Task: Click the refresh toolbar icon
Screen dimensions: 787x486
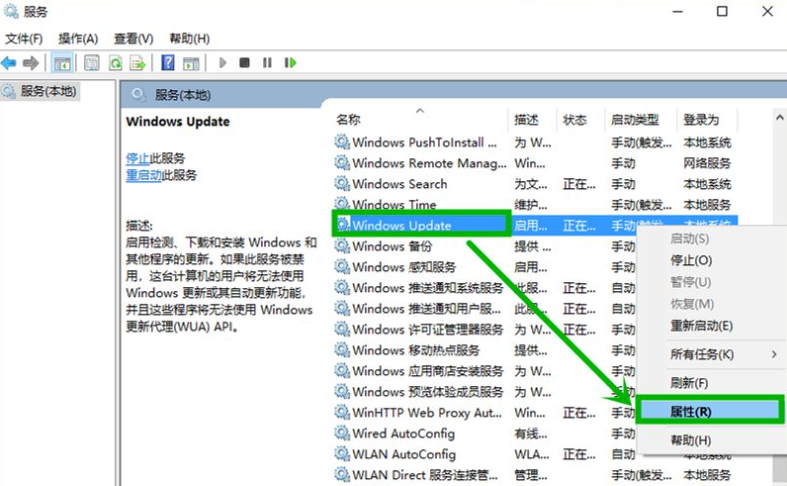Action: tap(115, 63)
